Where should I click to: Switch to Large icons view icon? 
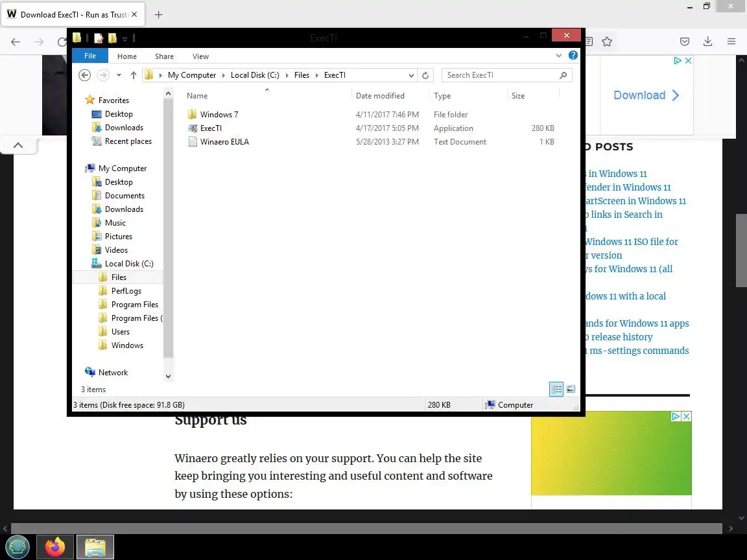click(570, 389)
